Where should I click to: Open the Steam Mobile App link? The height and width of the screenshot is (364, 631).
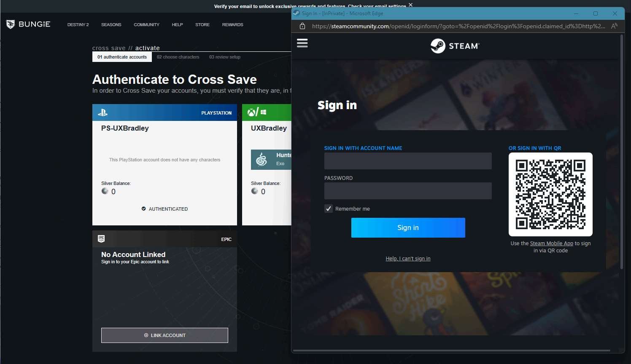coord(551,243)
